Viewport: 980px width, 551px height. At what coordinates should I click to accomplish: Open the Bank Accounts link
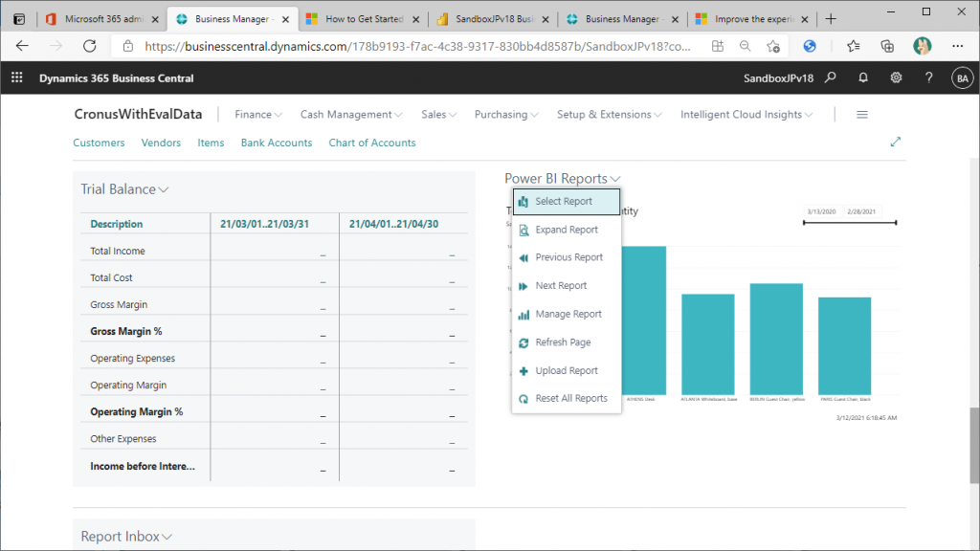coord(277,143)
